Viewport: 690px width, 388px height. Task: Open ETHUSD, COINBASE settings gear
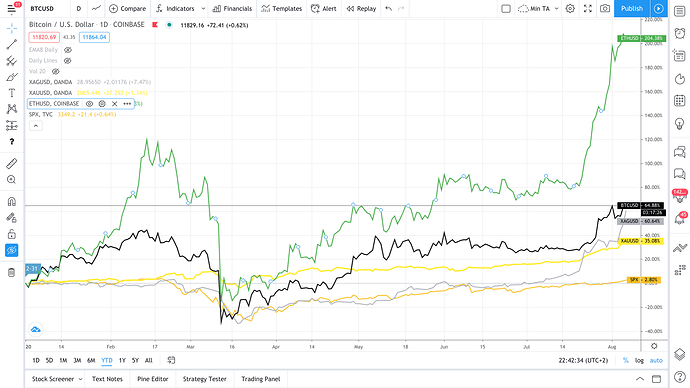tap(102, 104)
